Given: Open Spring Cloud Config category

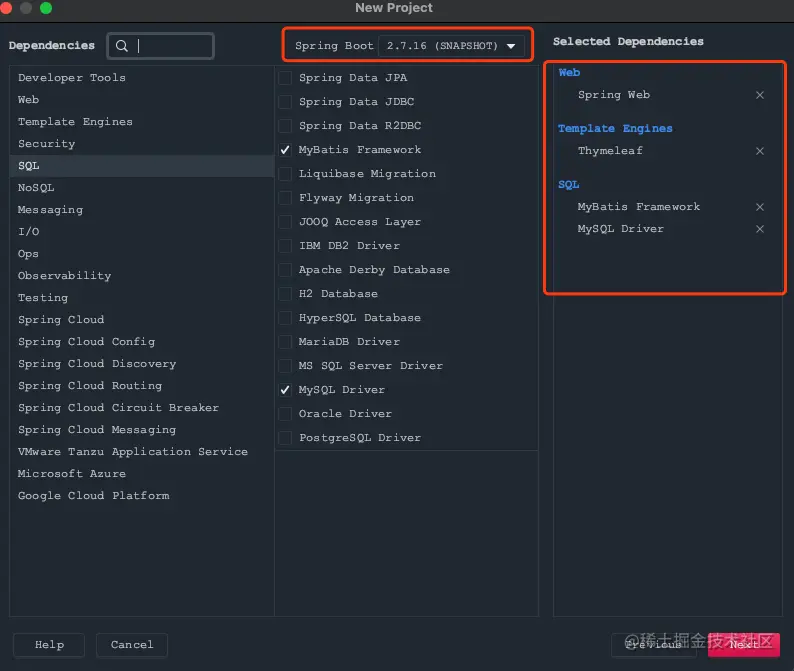Looking at the screenshot, I should pos(142,342).
